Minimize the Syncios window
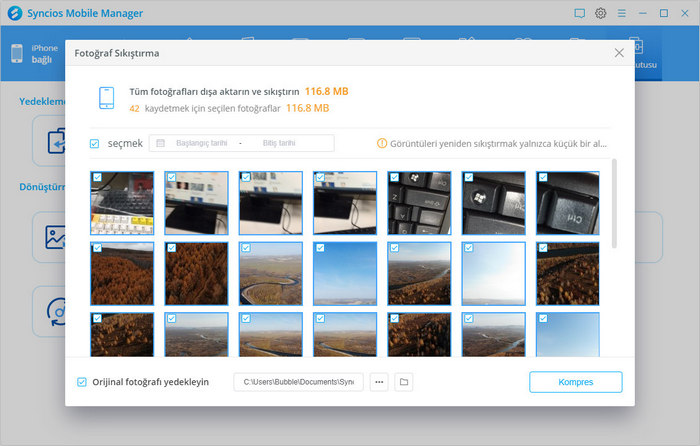Screen dimensions: 700x446 pyautogui.click(x=643, y=13)
